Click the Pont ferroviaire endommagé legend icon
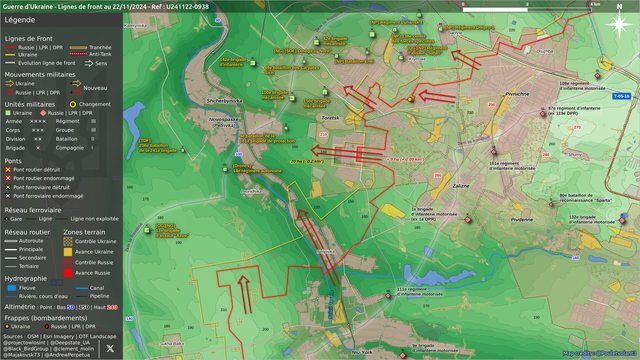Viewport: 640px width, 360px height. pos(8,196)
